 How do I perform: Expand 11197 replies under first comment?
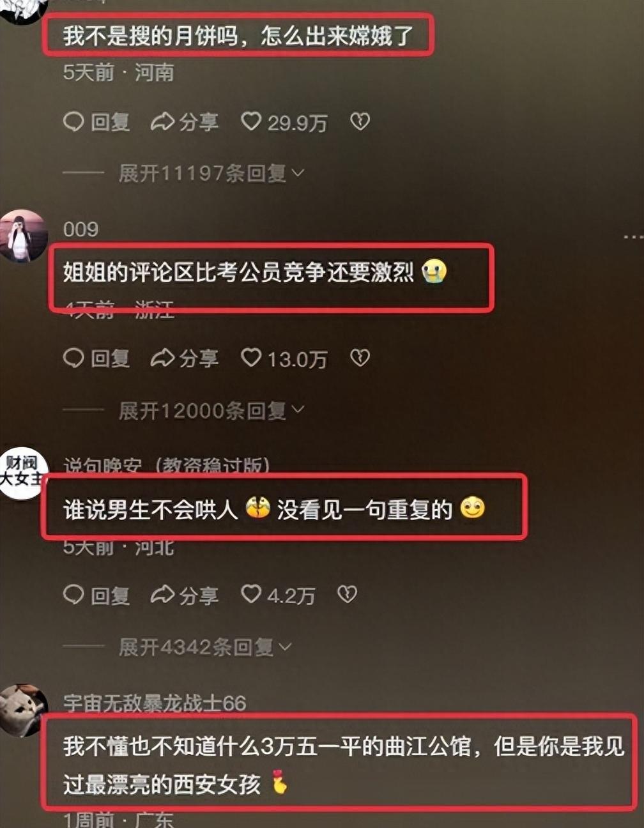pos(211,173)
